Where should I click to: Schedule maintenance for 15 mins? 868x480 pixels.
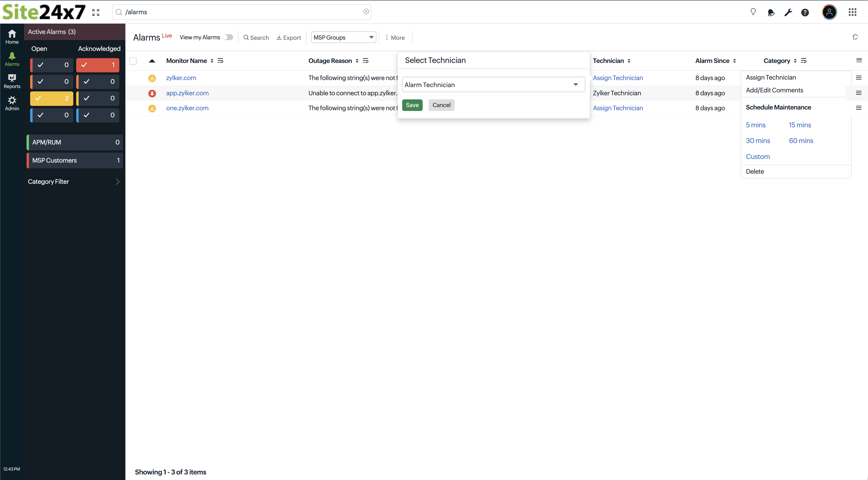800,125
